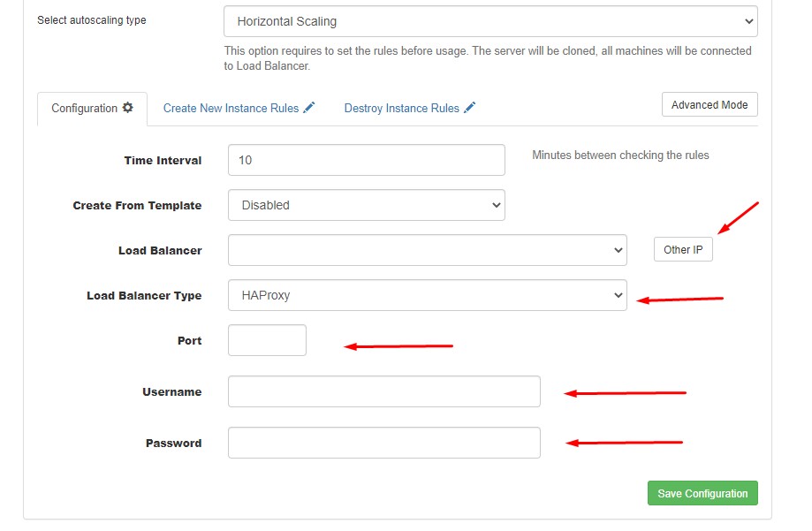Click pencil icon beside Create New Instance Rules
The width and height of the screenshot is (812, 531).
tap(309, 108)
